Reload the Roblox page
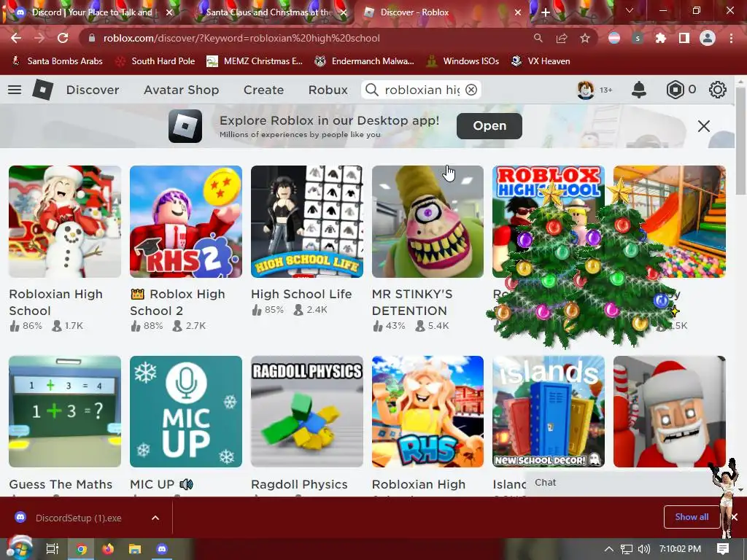This screenshot has height=560, width=747. 63,38
